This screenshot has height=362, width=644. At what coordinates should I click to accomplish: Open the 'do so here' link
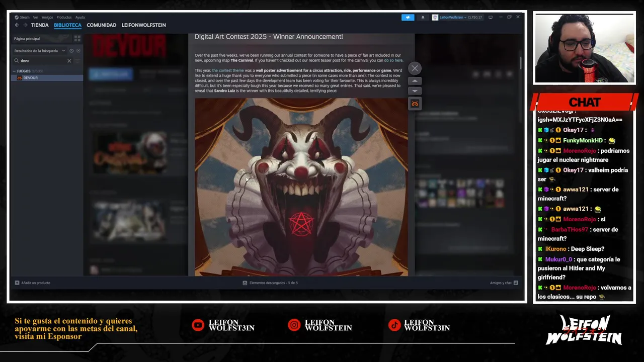click(393, 60)
